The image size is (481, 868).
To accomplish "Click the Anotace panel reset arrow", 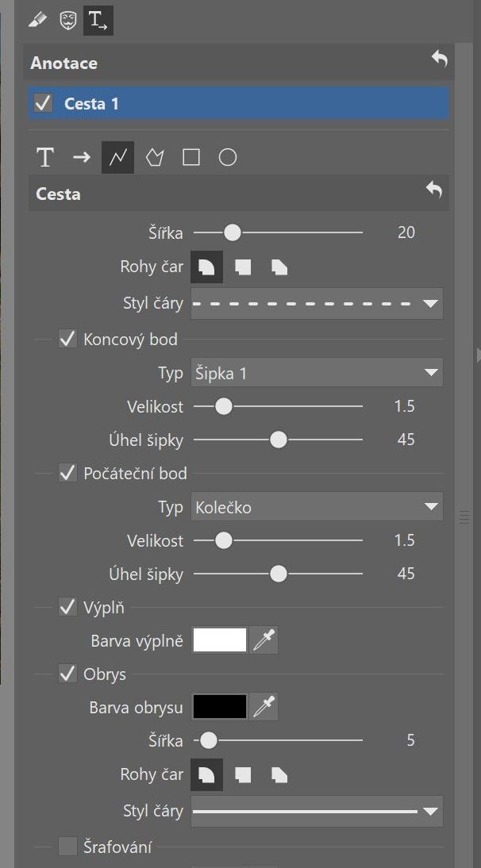I will [440, 59].
